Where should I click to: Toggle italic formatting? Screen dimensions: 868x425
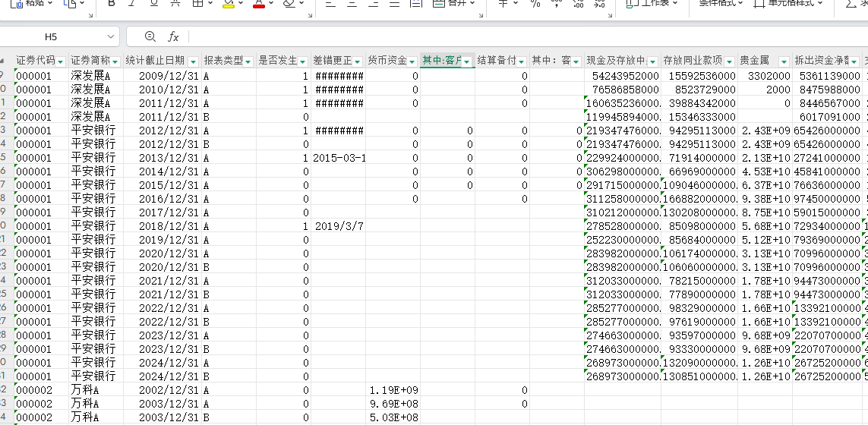click(x=131, y=3)
